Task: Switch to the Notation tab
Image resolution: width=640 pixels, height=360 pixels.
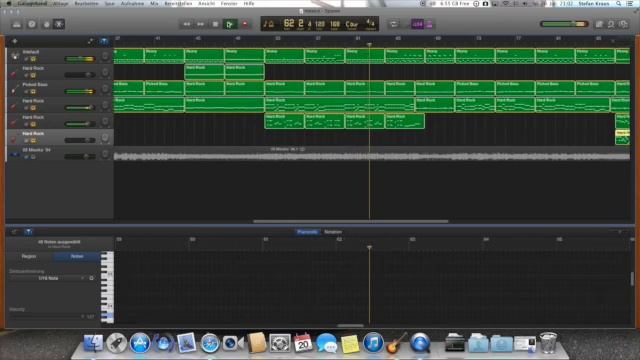Action: click(333, 232)
